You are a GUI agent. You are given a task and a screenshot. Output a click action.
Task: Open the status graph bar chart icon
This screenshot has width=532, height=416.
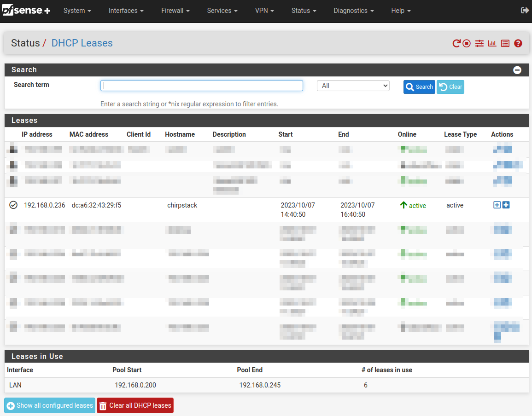click(x=492, y=43)
